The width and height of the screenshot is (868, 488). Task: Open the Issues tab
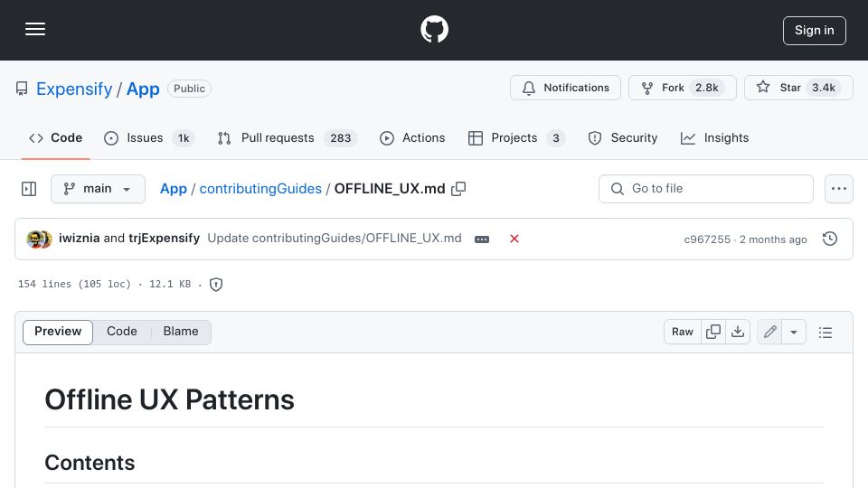[x=149, y=137]
